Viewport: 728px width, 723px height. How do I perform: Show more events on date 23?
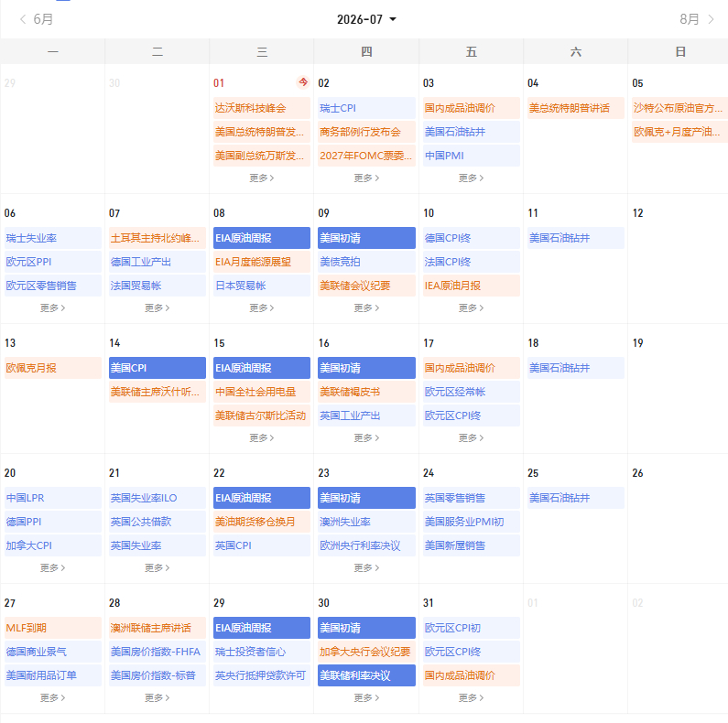pos(366,567)
